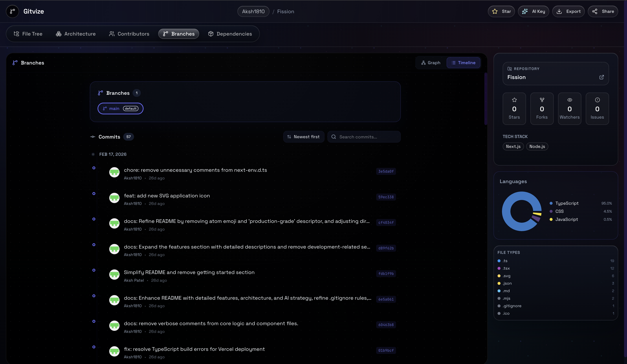
Task: Click the Export download button
Action: coord(568,11)
